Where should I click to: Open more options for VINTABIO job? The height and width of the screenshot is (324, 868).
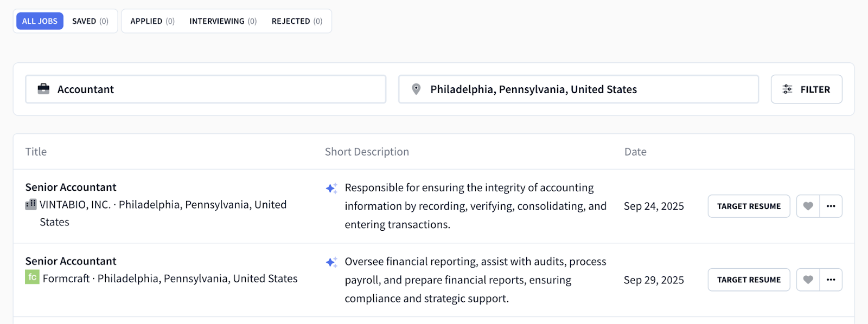(831, 206)
